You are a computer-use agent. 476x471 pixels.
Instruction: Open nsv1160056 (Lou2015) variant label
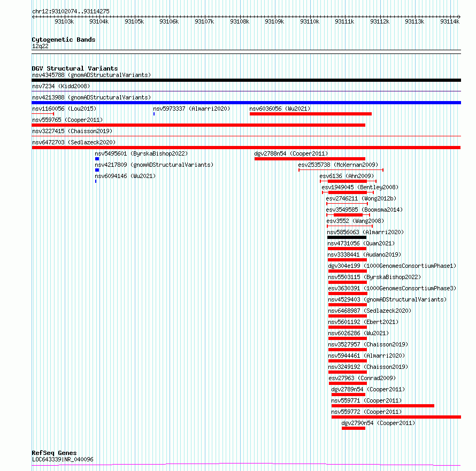point(64,109)
